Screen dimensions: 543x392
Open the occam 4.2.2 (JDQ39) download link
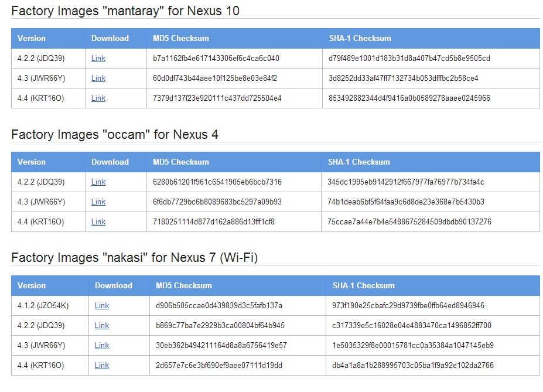pos(98,182)
